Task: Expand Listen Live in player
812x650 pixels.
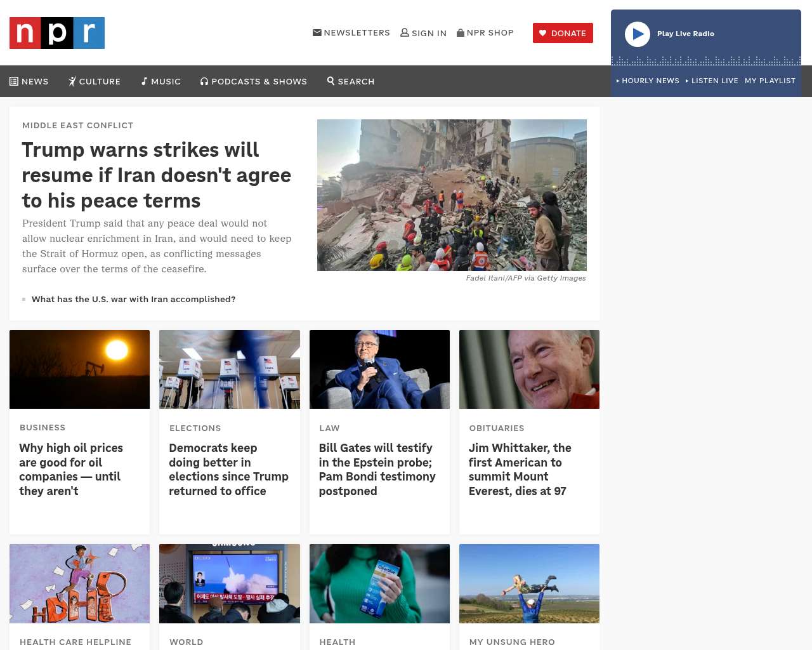Action: [712, 81]
